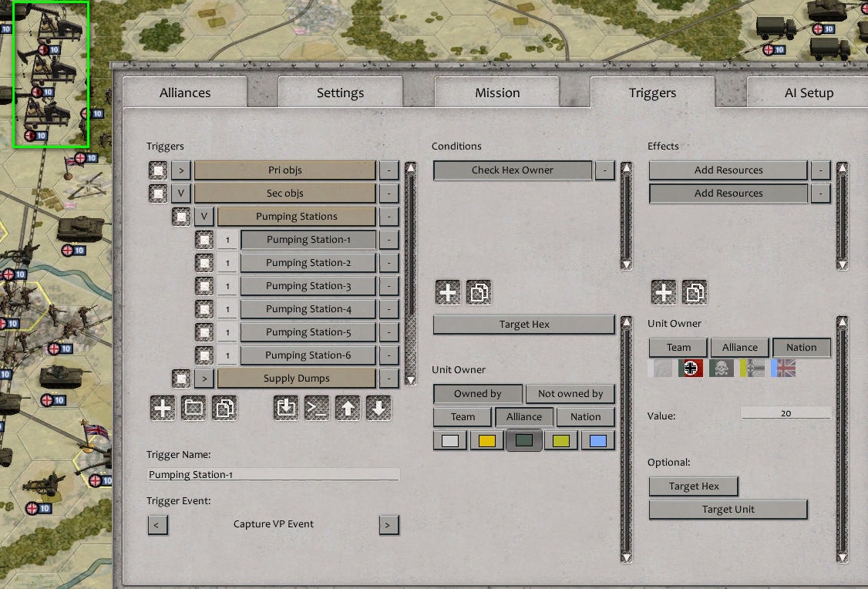The width and height of the screenshot is (868, 589).
Task: Collapse the Pumping Stations folder
Action: [x=204, y=217]
